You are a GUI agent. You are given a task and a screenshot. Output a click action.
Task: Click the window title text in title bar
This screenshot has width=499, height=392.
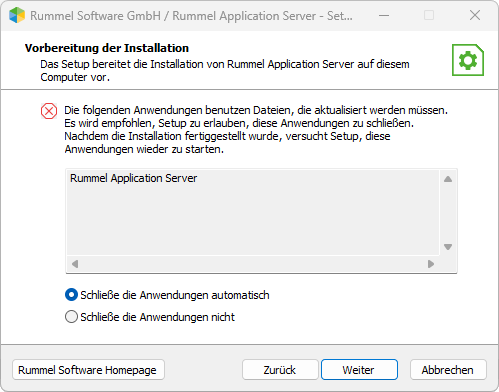(x=191, y=16)
